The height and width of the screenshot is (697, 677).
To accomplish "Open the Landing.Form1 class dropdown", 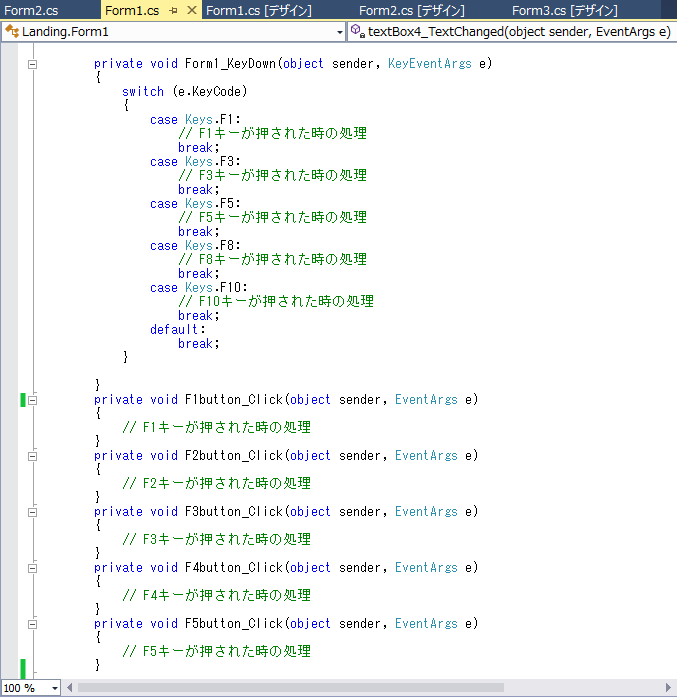I will pyautogui.click(x=340, y=32).
